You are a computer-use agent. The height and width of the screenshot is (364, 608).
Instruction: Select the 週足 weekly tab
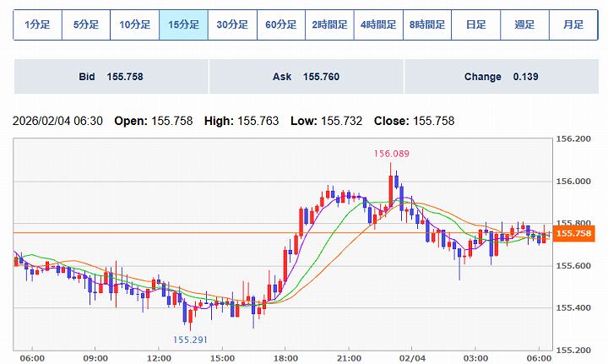(x=524, y=25)
